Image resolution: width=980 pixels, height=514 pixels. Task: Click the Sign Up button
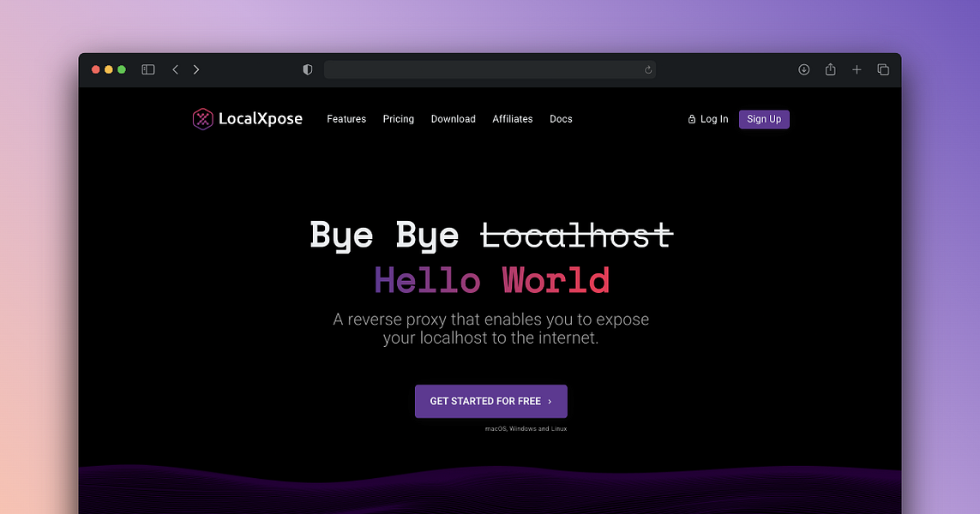764,119
